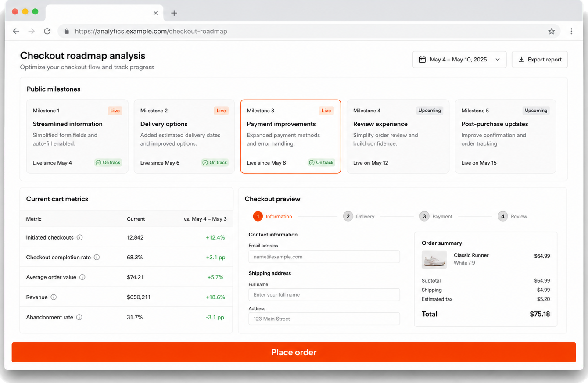Select step 3 Payment in checkout preview
Screen dimensions: 588x383
coord(436,216)
